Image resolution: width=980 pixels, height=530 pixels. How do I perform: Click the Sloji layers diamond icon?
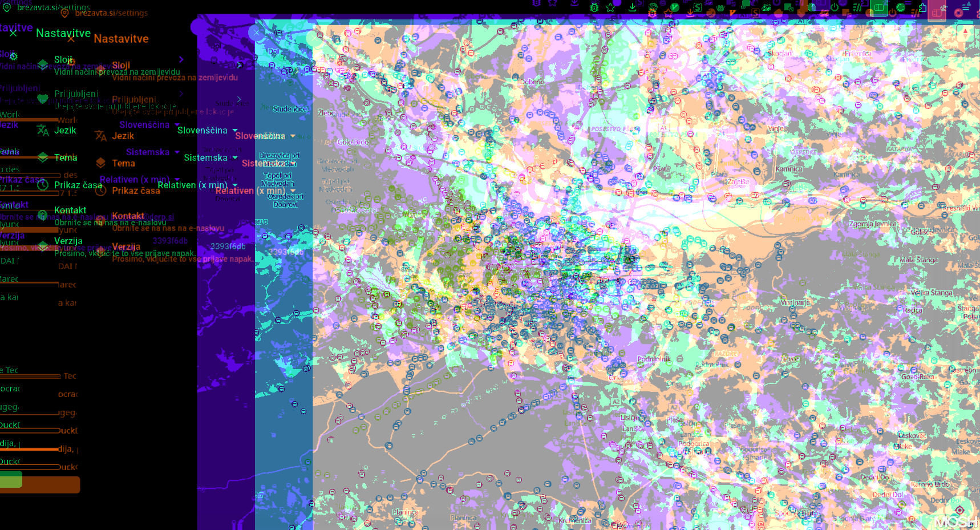click(43, 64)
